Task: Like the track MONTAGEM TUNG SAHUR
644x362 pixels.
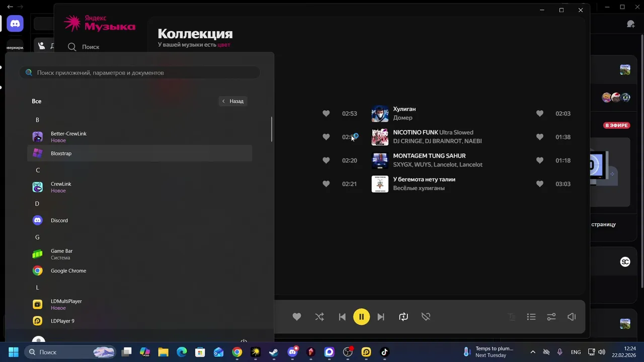Action: pyautogui.click(x=540, y=160)
